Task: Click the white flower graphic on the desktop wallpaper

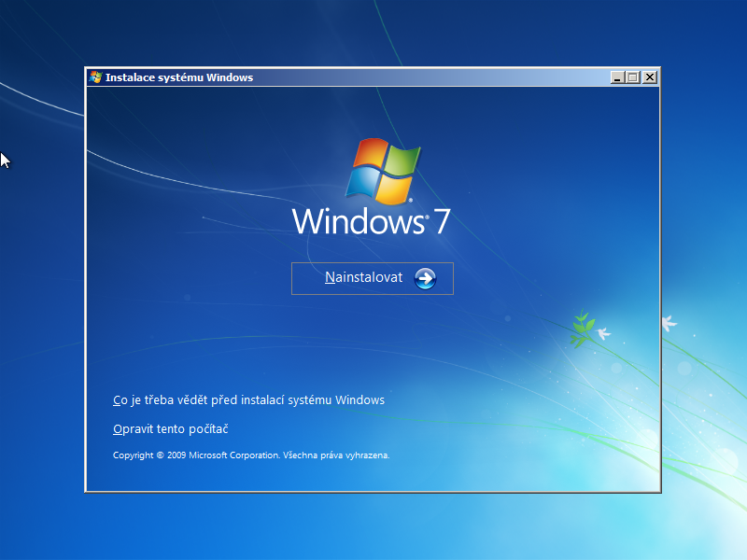Action: (x=669, y=324)
